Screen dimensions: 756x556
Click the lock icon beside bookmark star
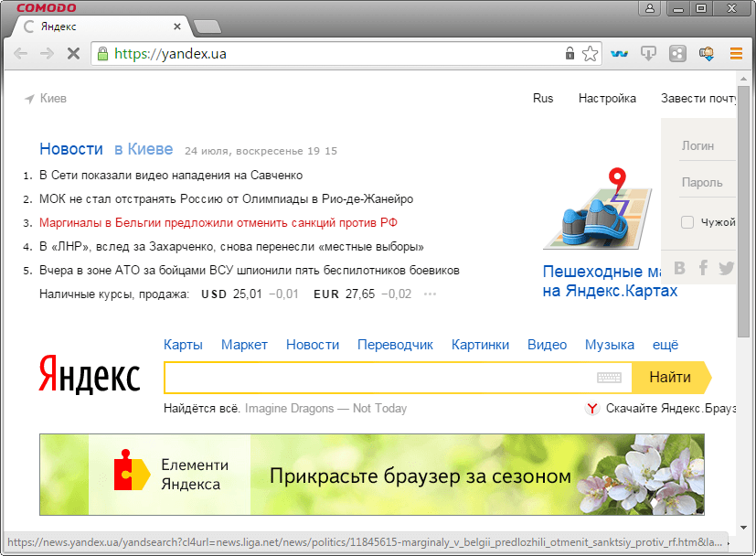pyautogui.click(x=570, y=53)
